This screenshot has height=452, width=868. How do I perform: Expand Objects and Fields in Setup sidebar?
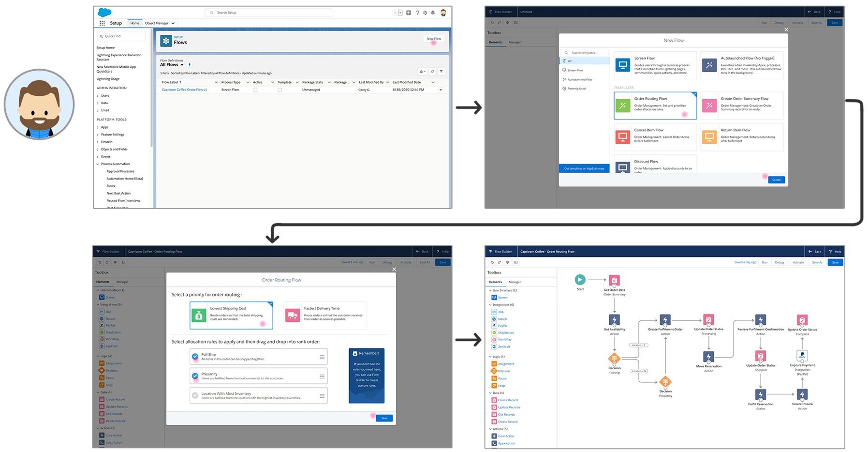point(98,150)
